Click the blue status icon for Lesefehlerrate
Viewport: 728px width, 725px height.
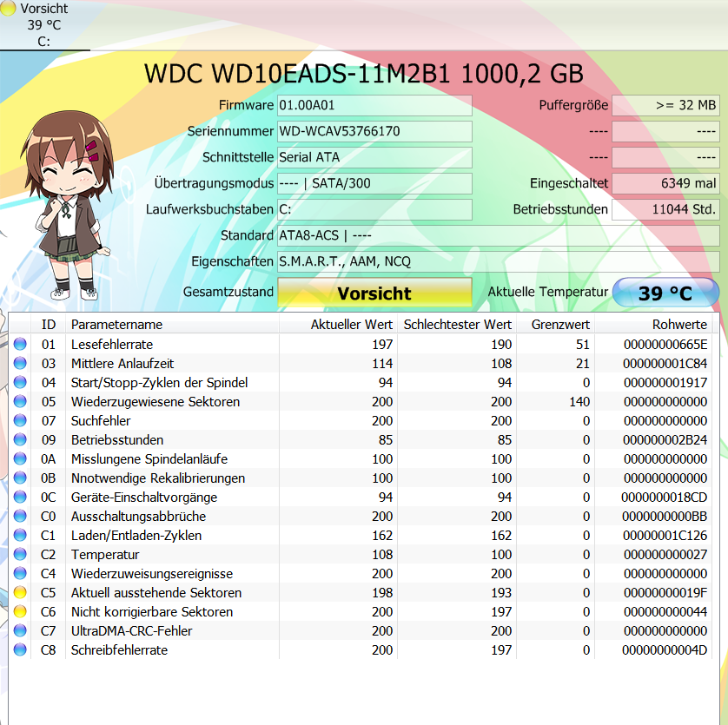pyautogui.click(x=20, y=344)
